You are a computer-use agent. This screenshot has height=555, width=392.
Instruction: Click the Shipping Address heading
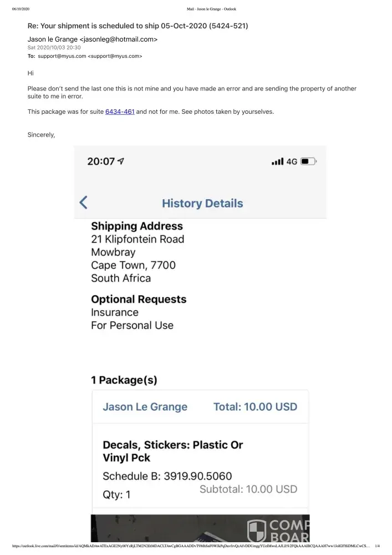point(137,226)
